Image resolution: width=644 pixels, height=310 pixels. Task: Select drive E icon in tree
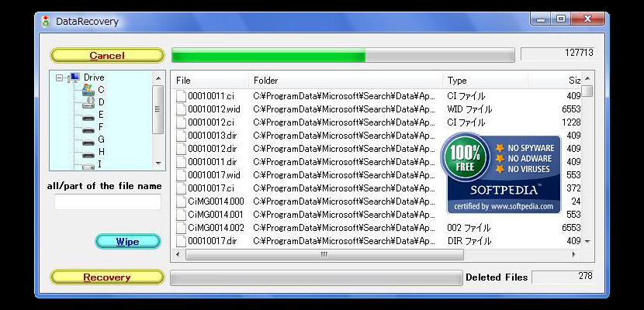pyautogui.click(x=88, y=118)
